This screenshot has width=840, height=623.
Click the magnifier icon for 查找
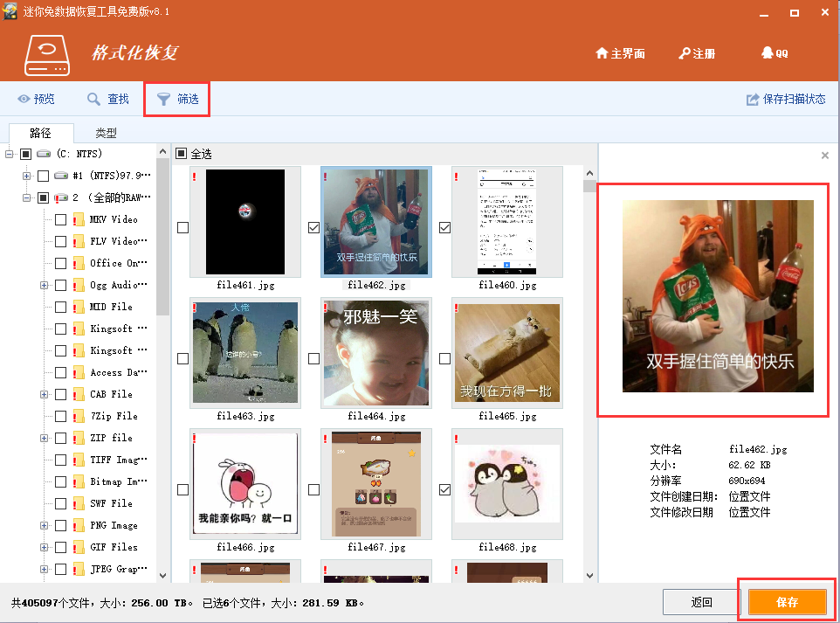93,100
